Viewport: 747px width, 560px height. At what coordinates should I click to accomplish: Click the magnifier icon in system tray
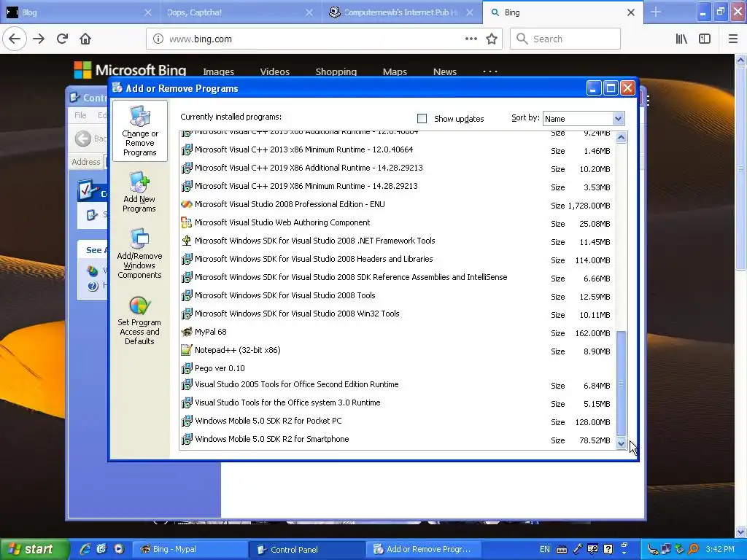(694, 549)
